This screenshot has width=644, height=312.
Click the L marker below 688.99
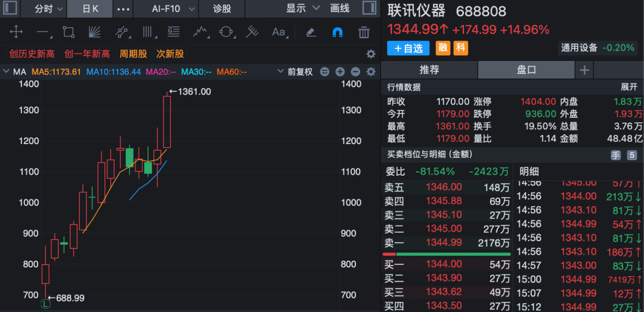tap(45, 304)
